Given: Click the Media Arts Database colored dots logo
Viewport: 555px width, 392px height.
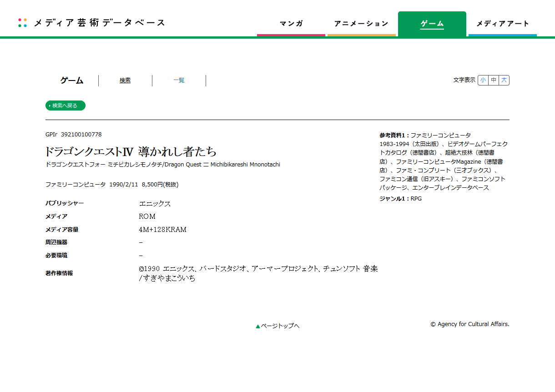Looking at the screenshot, I should click(x=22, y=23).
